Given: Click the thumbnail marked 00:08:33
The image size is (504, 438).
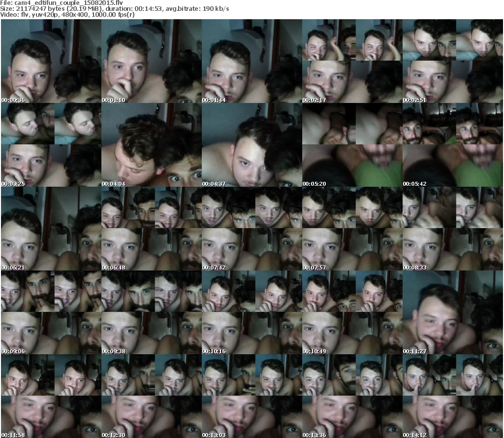Looking at the screenshot, I should point(453,229).
